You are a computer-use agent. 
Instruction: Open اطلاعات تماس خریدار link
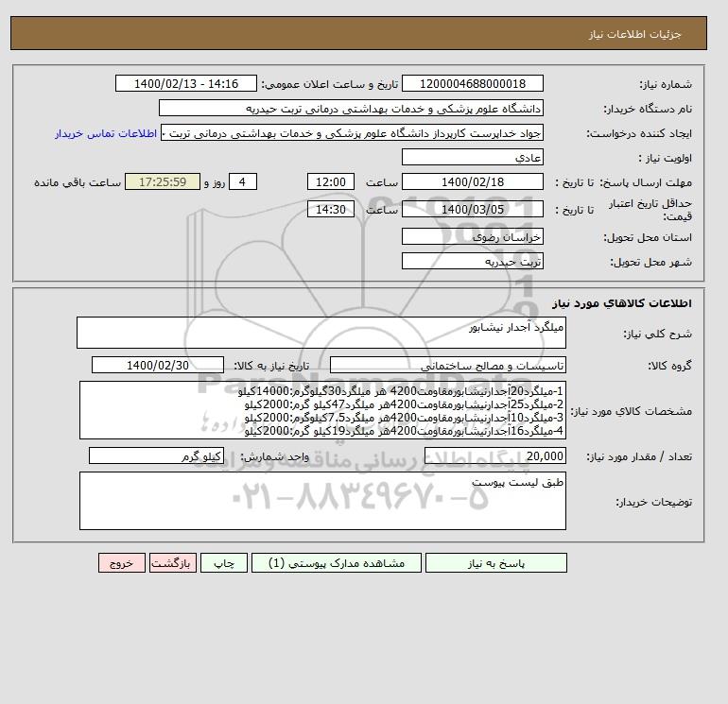pyautogui.click(x=106, y=133)
